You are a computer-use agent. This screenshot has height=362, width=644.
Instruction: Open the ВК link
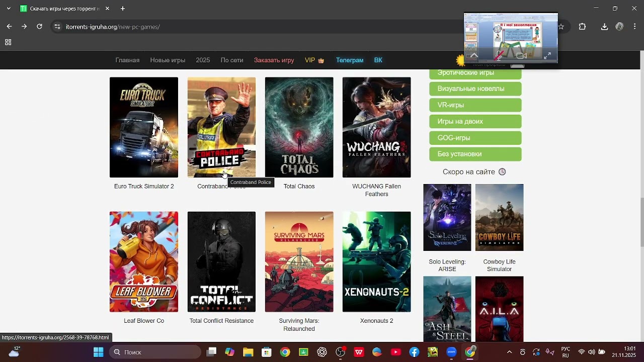pos(378,60)
